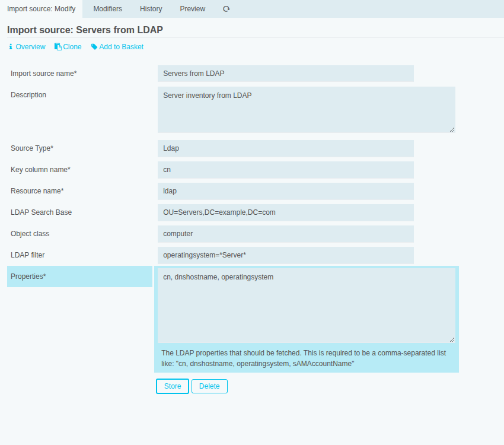This screenshot has width=504, height=445.
Task: Click the 'LDAP Search Base' label
Action: [x=41, y=212]
